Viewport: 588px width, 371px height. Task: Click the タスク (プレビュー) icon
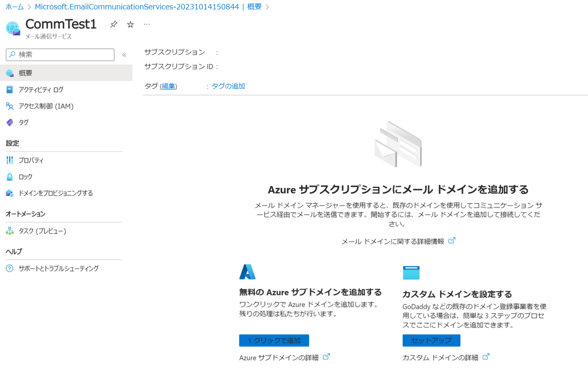(x=10, y=231)
